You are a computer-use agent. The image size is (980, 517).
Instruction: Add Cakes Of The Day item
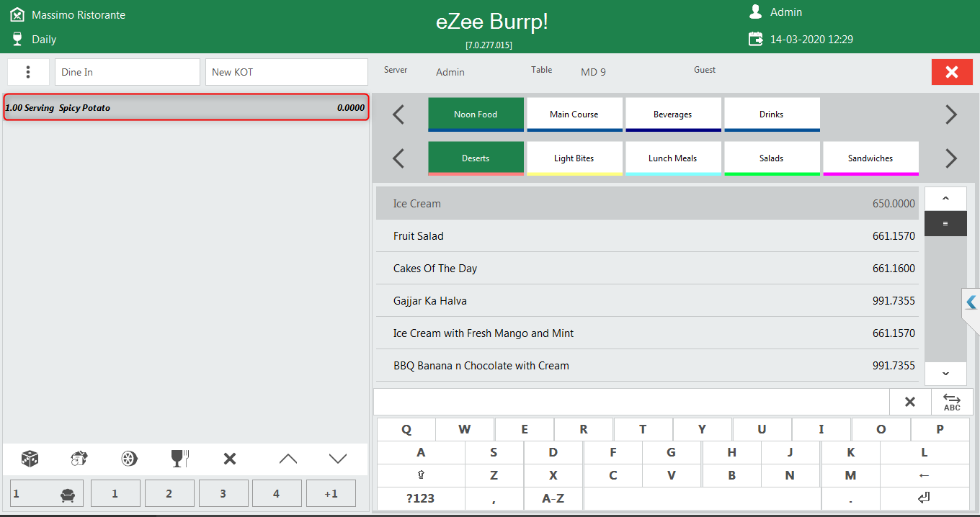[x=647, y=269]
